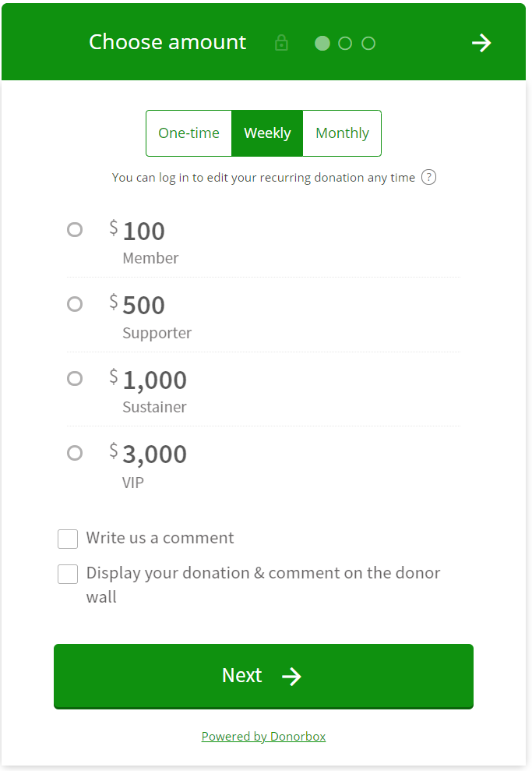Switch to Monthly donation tab
532x771 pixels.
click(x=342, y=133)
